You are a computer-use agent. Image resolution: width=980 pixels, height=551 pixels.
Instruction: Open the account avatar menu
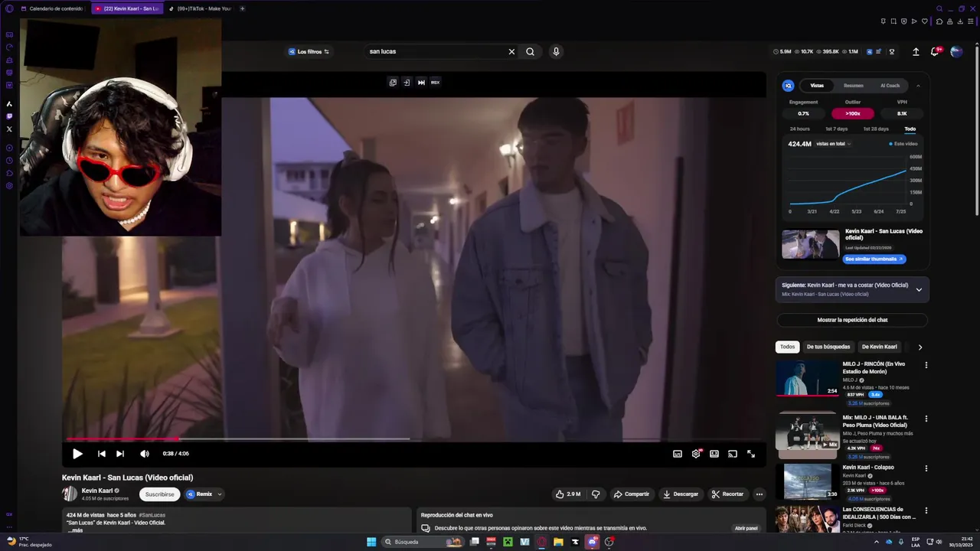coord(956,51)
